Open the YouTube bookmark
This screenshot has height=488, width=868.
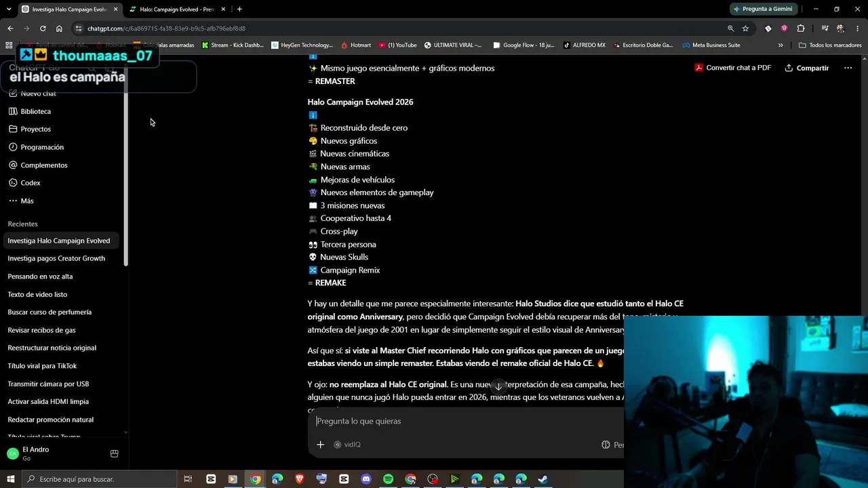click(397, 45)
